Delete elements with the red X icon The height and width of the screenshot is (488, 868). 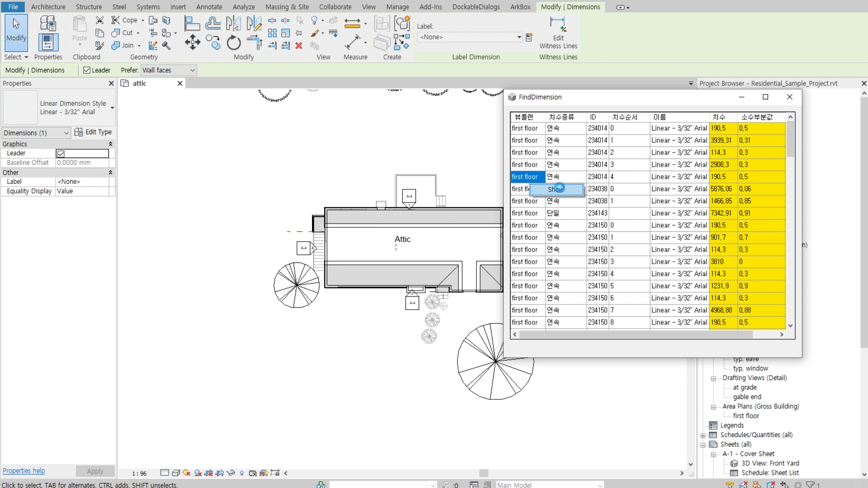click(299, 46)
